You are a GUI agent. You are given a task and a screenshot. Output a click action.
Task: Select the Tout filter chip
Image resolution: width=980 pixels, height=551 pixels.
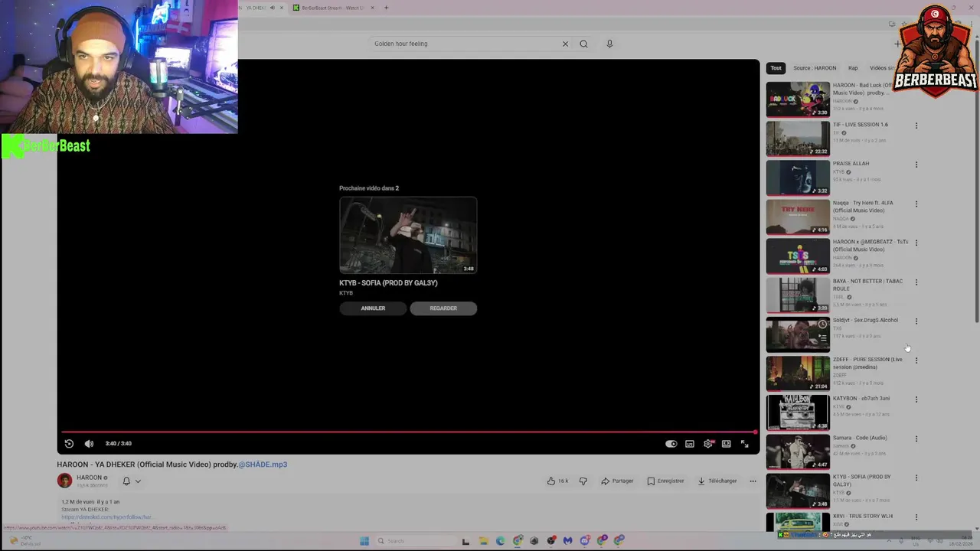776,68
